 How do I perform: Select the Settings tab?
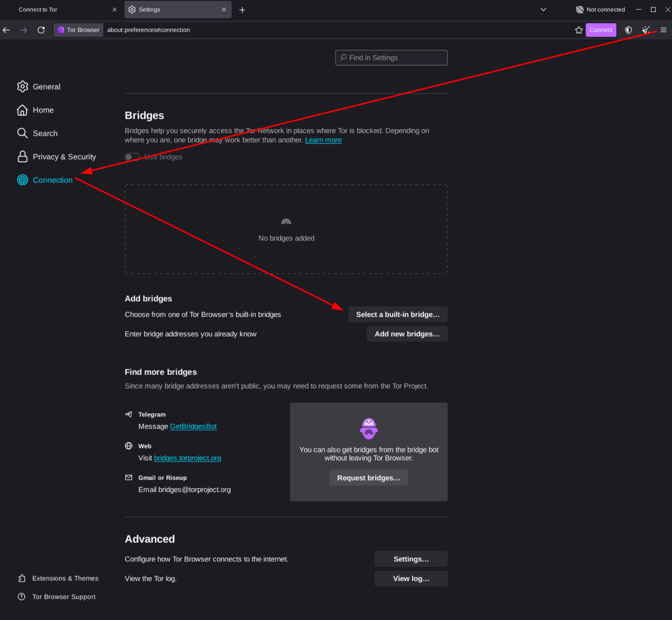178,9
